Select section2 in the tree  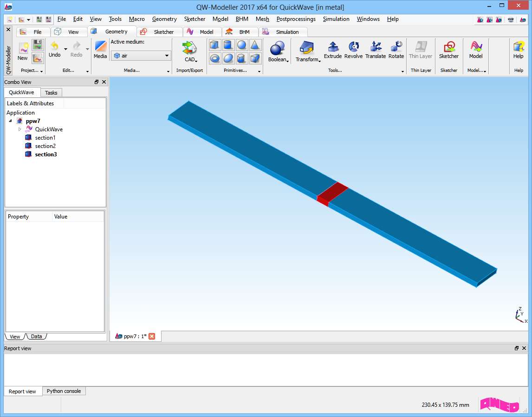point(45,146)
